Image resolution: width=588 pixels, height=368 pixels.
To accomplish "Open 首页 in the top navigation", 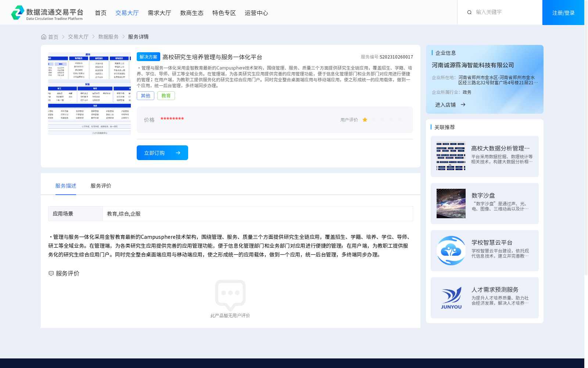I will [101, 13].
